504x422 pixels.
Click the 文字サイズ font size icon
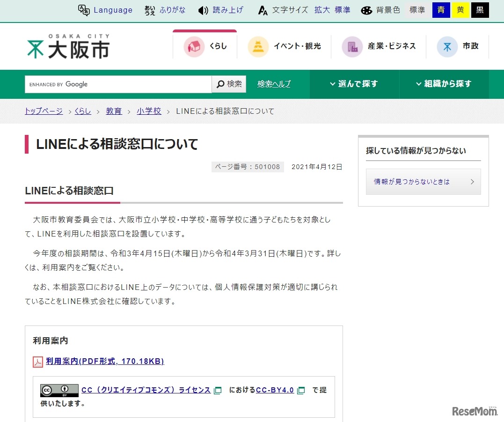tap(263, 10)
